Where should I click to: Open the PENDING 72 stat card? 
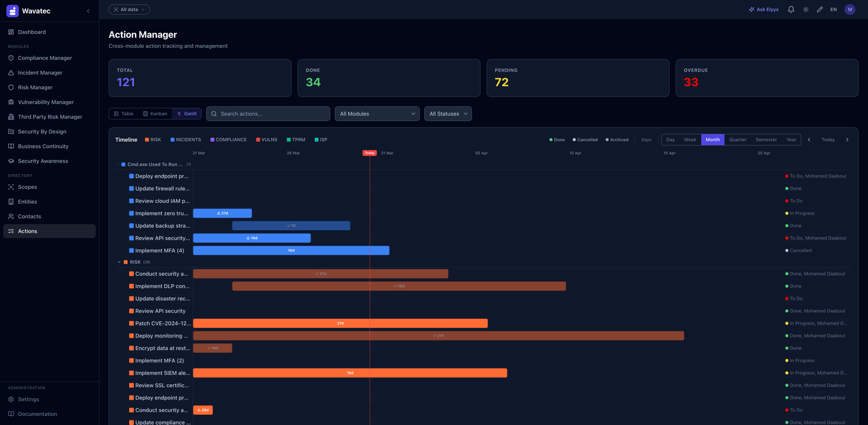tap(578, 78)
